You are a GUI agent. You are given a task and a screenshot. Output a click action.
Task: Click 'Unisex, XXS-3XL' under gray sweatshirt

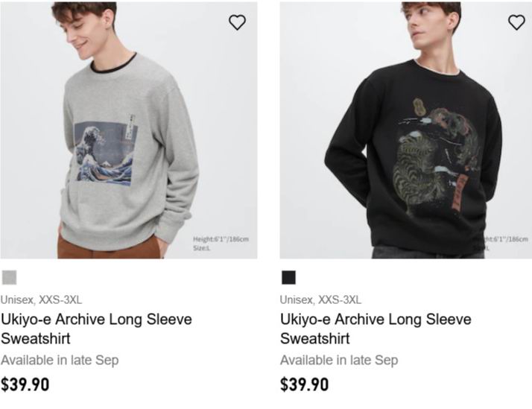(x=41, y=299)
